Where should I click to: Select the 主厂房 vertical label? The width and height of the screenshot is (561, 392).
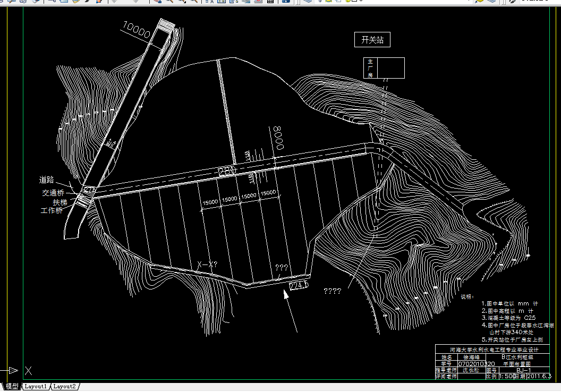click(x=370, y=68)
